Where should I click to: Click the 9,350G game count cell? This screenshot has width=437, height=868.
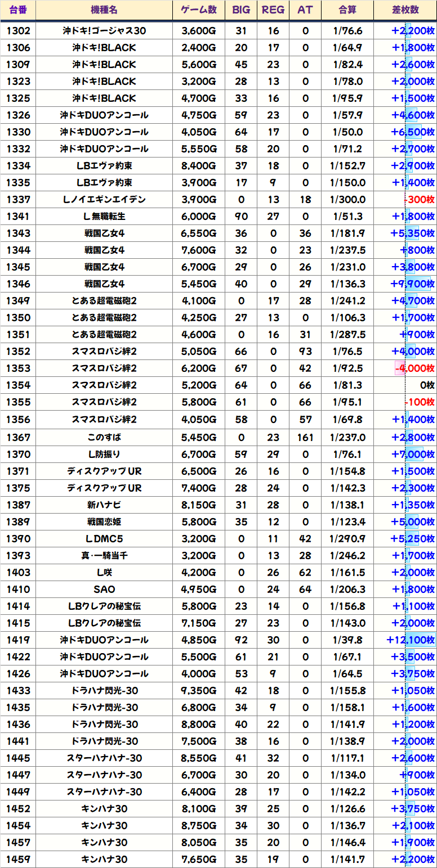199,691
